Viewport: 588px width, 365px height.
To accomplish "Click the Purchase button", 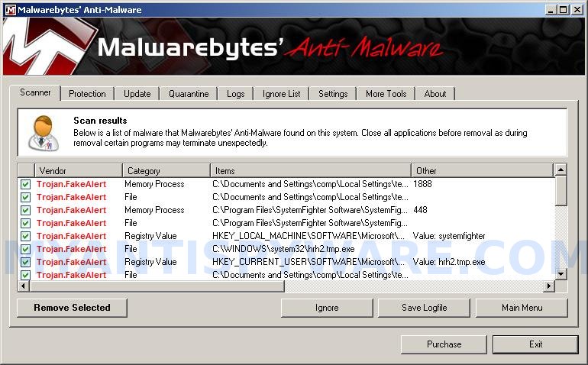I will [x=444, y=344].
